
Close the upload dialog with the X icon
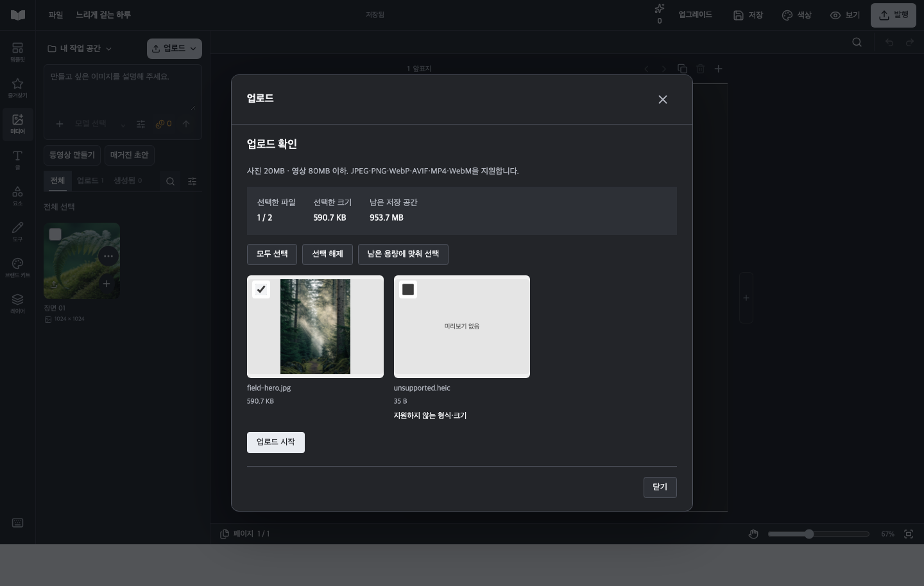[663, 99]
